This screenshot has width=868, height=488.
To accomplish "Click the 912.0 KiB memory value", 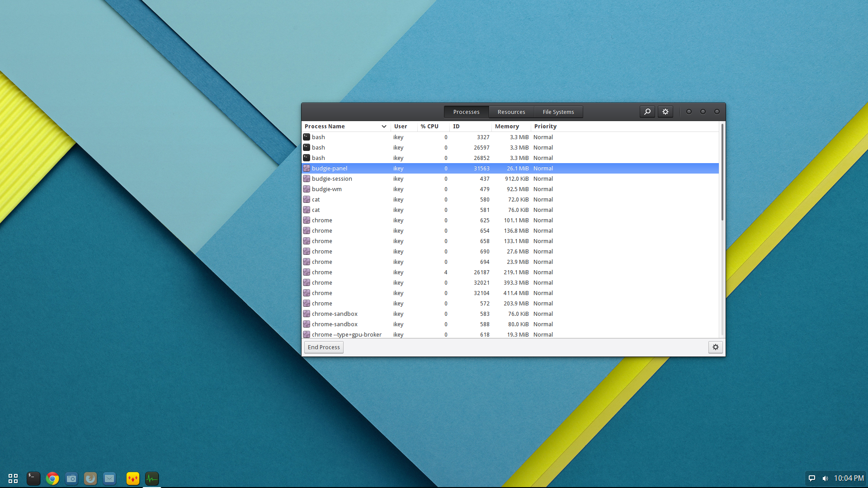I will click(x=517, y=178).
